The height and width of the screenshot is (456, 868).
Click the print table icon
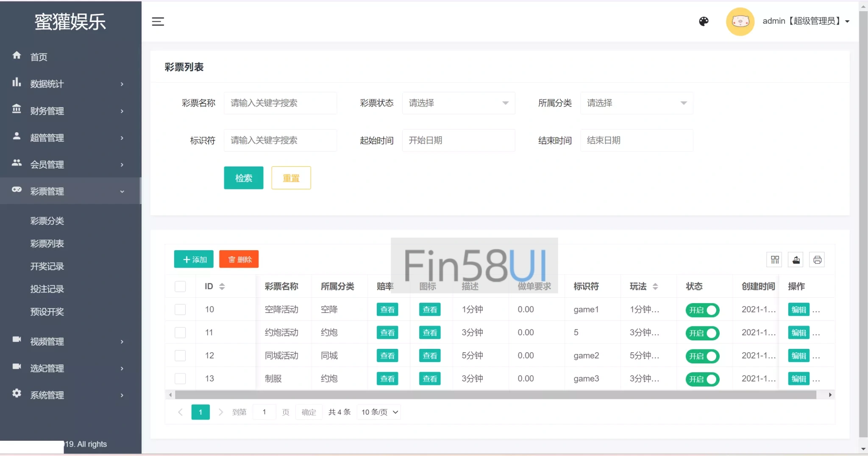[817, 260]
